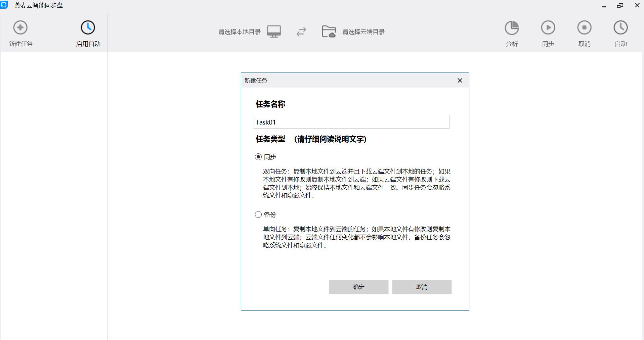Select the 备份 radio button
The width and height of the screenshot is (644, 340).
[258, 214]
